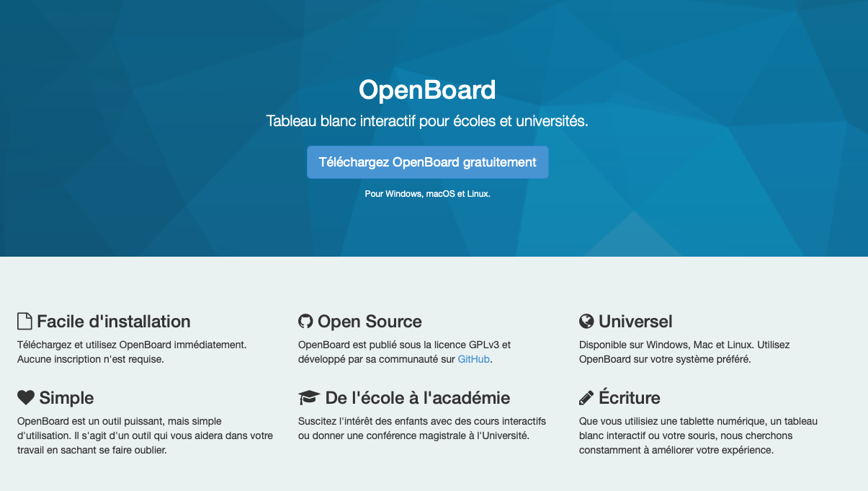Viewport: 868px width, 491px height.
Task: Click the Aucune inscription n'est requise paragraph
Action: click(x=90, y=359)
